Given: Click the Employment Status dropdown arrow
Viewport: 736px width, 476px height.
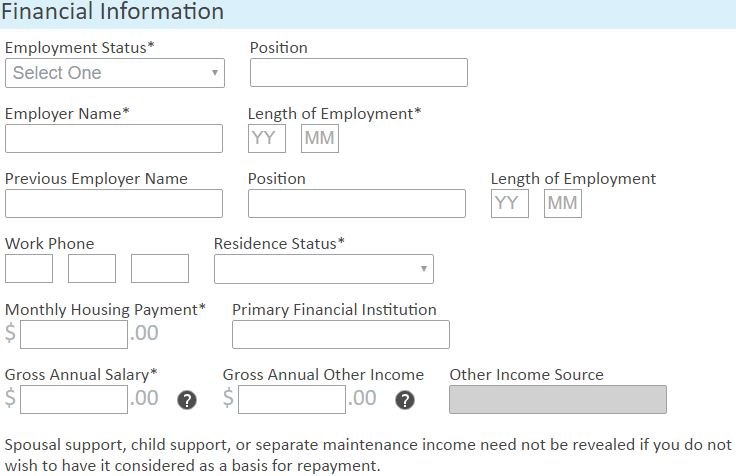Looking at the screenshot, I should [x=215, y=73].
